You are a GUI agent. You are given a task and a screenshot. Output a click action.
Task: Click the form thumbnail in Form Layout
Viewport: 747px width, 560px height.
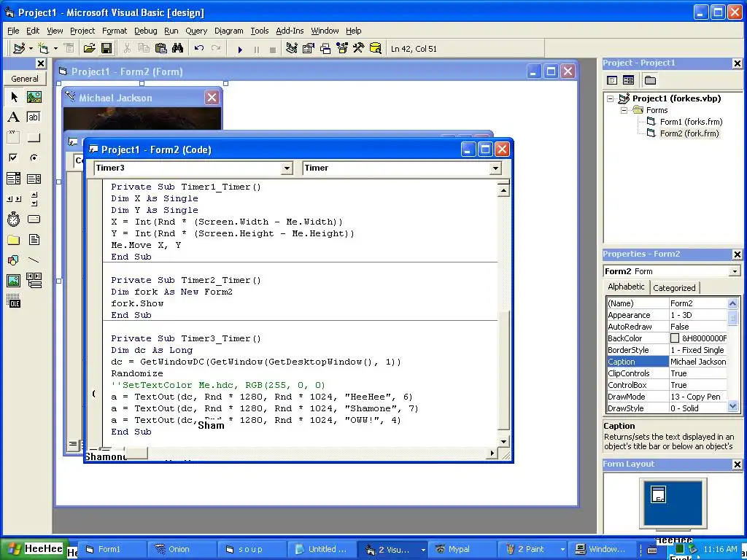coord(657,494)
